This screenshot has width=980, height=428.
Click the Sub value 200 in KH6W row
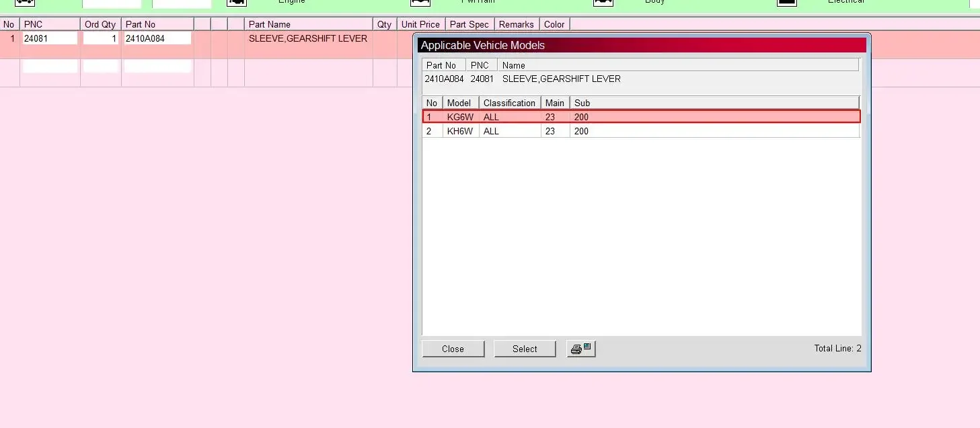click(581, 131)
